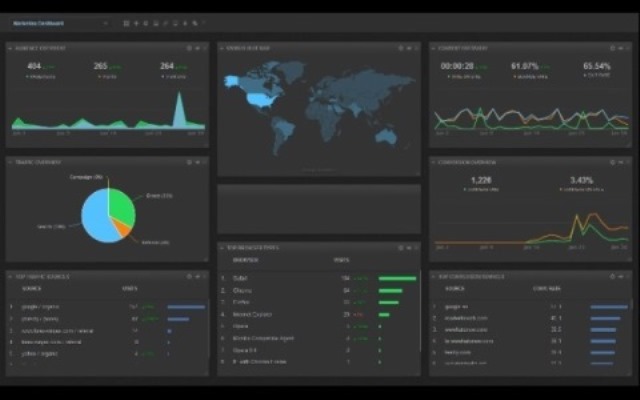Click the first grid icon in top toolbar
Viewport: 640px width, 400px height.
coord(126,23)
